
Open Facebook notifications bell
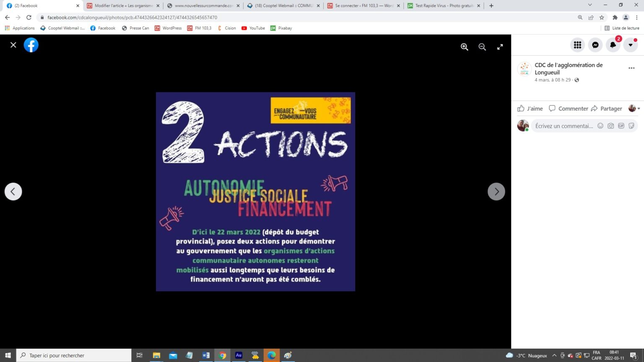pyautogui.click(x=613, y=45)
